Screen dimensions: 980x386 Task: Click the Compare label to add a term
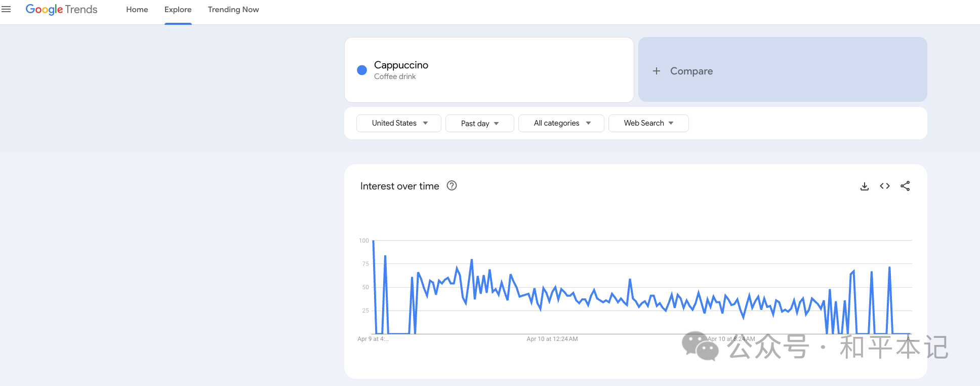pyautogui.click(x=691, y=71)
